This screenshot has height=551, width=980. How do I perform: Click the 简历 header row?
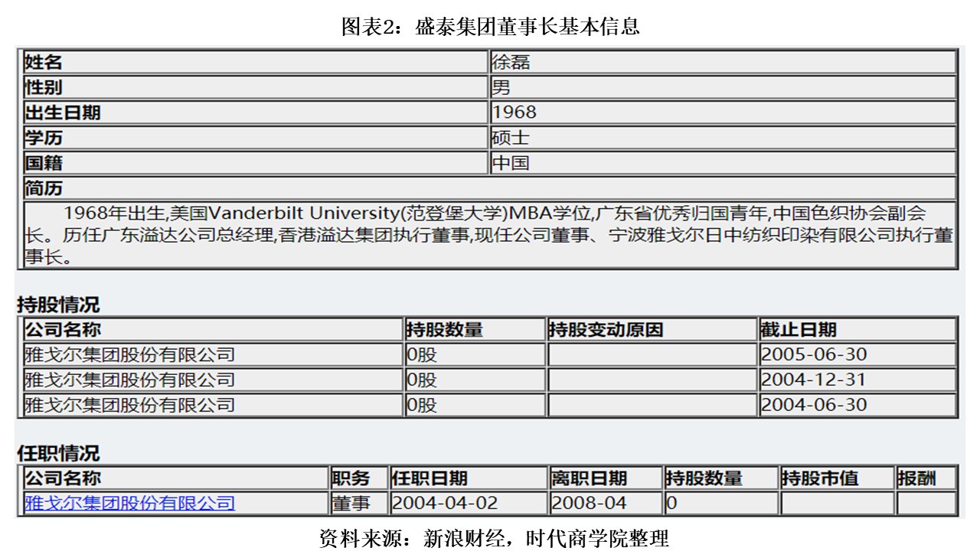point(490,188)
